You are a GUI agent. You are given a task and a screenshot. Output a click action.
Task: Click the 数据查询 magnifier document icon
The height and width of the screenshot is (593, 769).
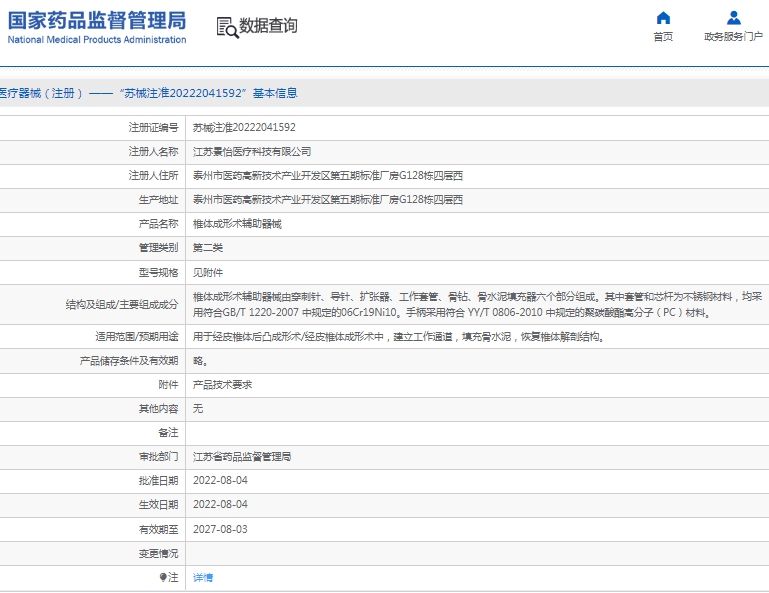point(228,27)
